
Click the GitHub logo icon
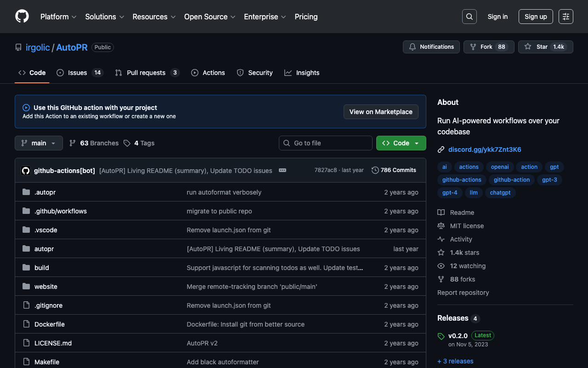pyautogui.click(x=22, y=17)
